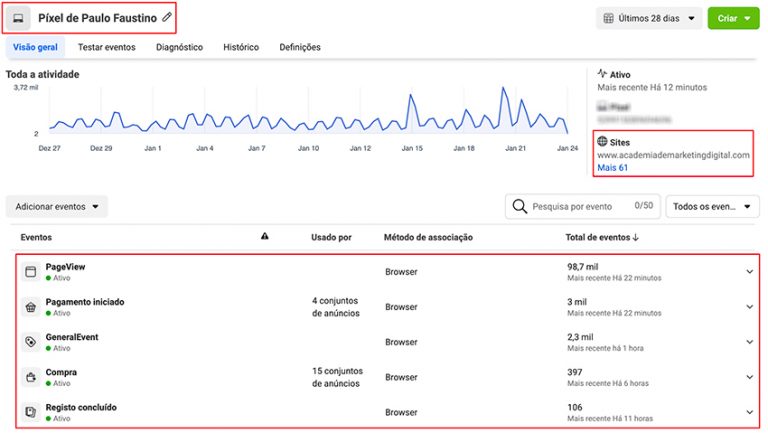Open the Todos os eventos filter dropdown

pyautogui.click(x=712, y=207)
